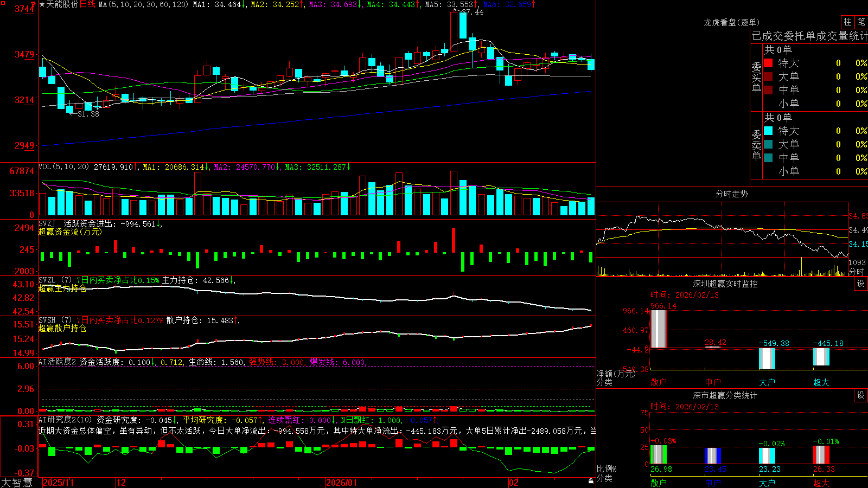Viewport: 868px width, 488px height.
Task: Click the 3479 price axis label
Action: (x=24, y=54)
